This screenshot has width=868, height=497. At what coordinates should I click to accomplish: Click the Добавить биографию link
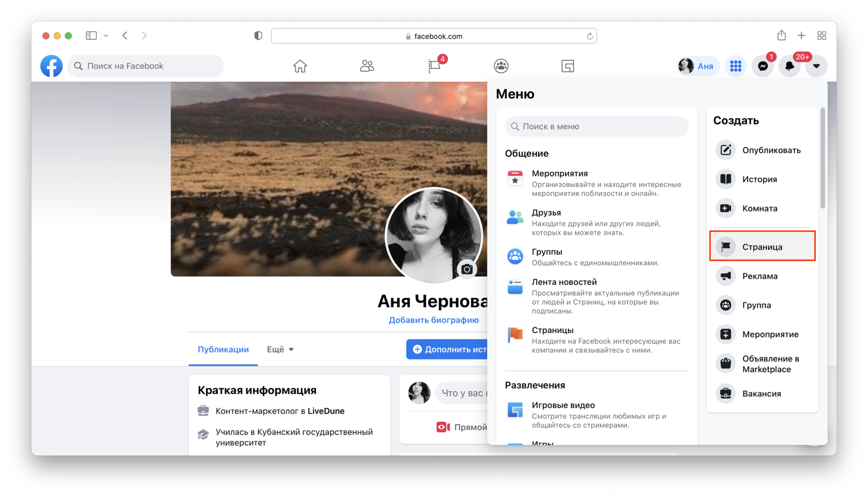pyautogui.click(x=433, y=320)
